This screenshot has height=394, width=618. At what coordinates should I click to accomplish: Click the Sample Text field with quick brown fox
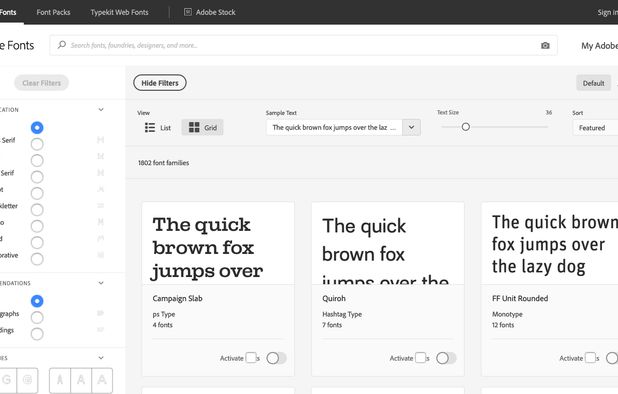[x=334, y=128]
